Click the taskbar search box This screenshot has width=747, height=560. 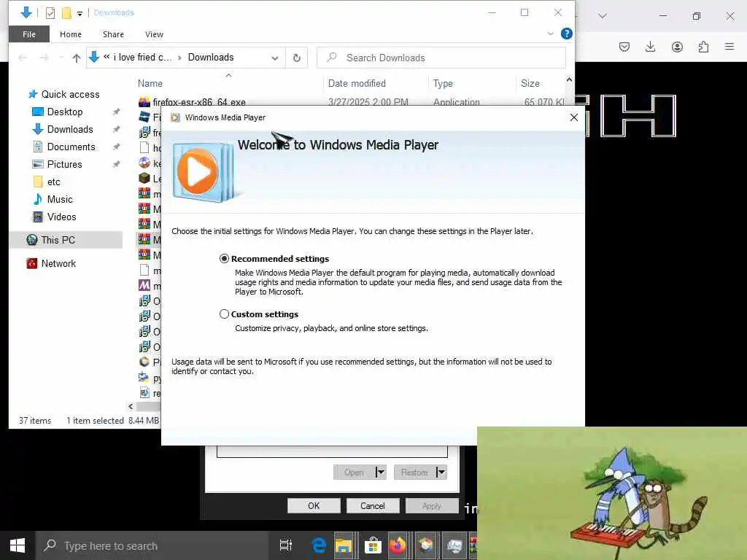(152, 545)
